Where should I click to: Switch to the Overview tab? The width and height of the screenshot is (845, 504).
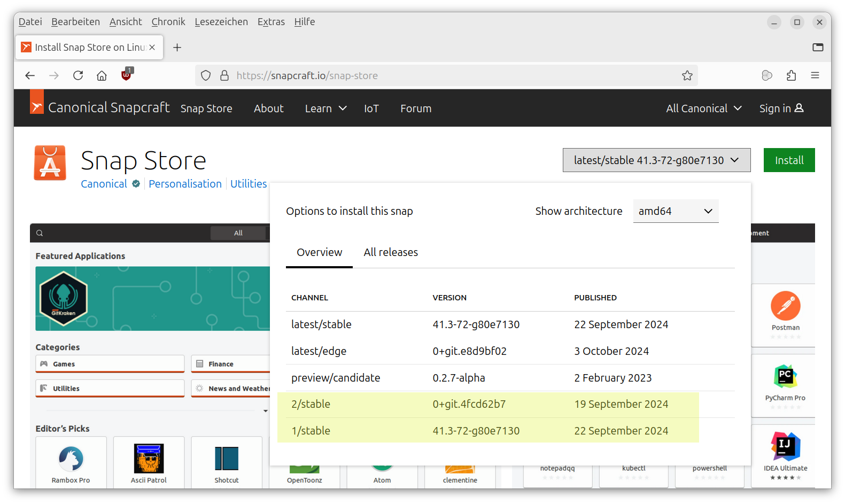(319, 252)
